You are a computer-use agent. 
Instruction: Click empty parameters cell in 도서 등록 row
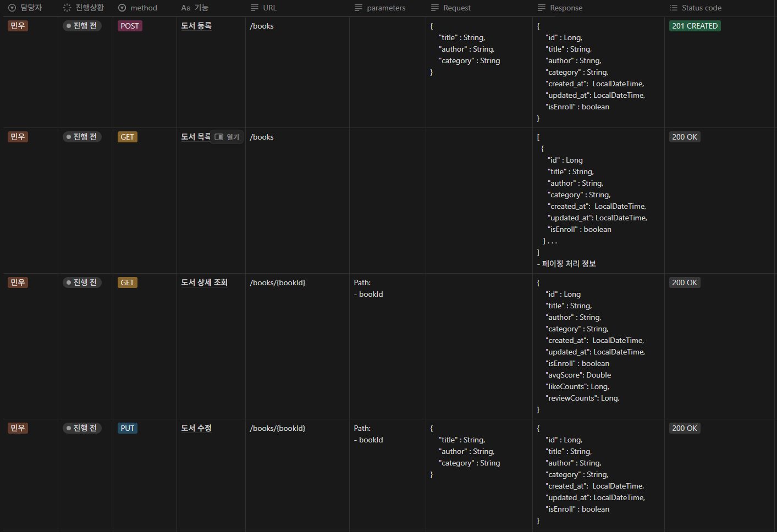pos(388,72)
